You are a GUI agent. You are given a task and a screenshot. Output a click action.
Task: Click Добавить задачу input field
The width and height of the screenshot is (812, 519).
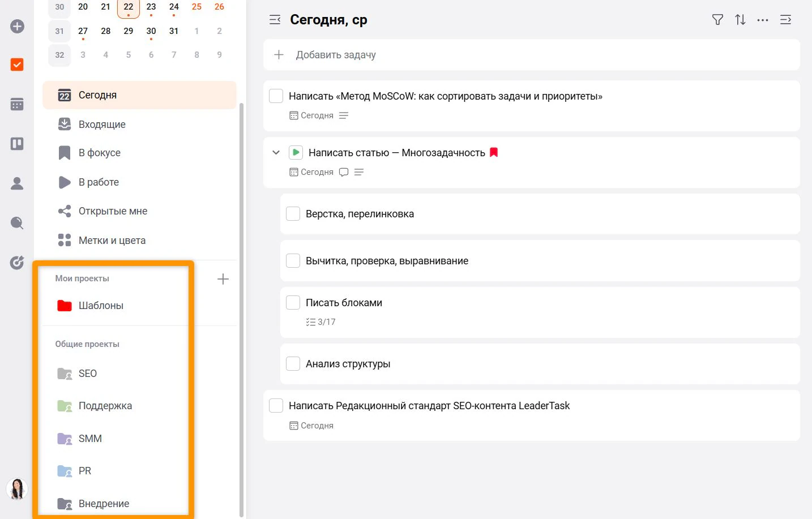pos(532,55)
